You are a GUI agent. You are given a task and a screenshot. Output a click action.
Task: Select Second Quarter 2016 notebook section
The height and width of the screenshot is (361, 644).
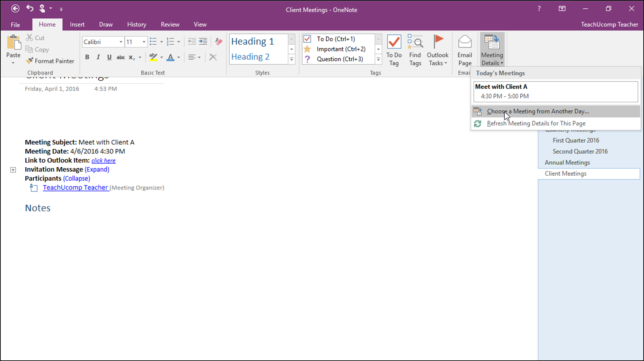click(580, 151)
